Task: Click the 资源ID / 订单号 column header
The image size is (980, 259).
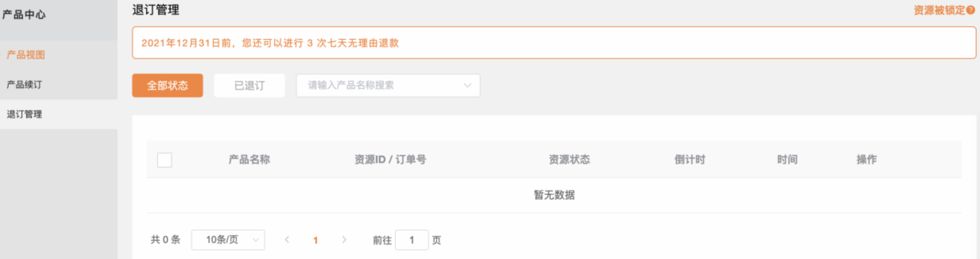Action: (390, 159)
